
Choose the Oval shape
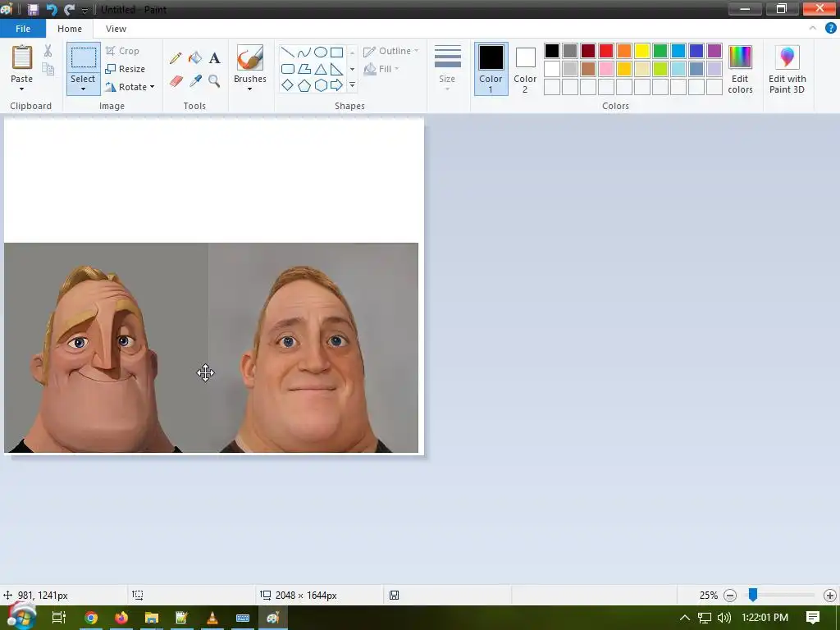(x=321, y=52)
